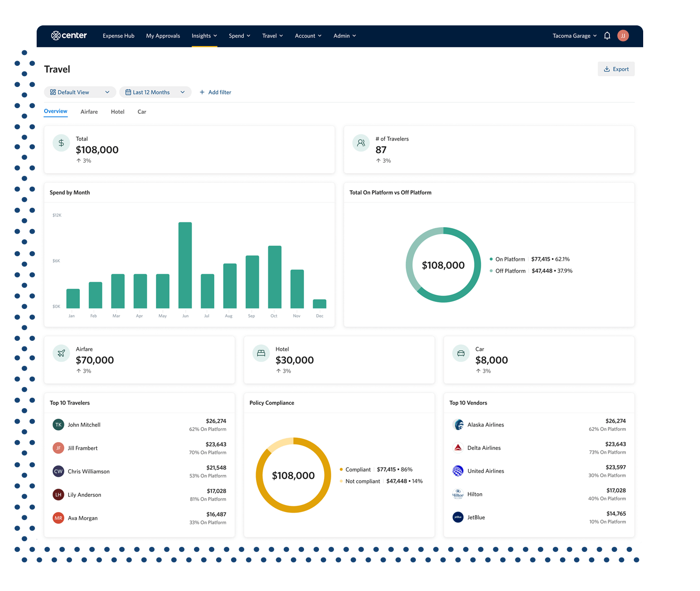Screen dimensions: 700x591
Task: Click the 87 travelers count
Action: point(381,150)
